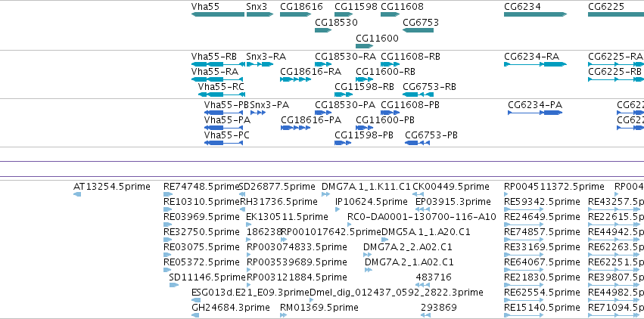Click transcript CG18616-RA
Viewport: 644px width, 319px height.
[x=295, y=79]
